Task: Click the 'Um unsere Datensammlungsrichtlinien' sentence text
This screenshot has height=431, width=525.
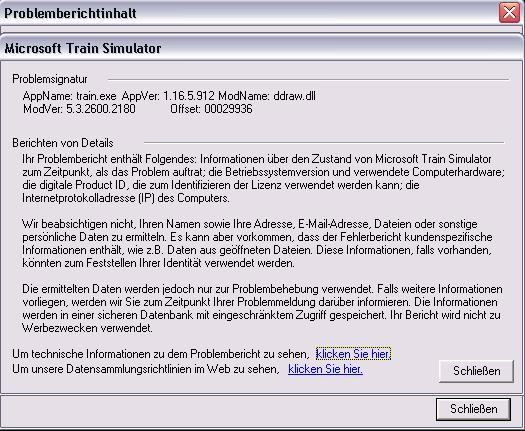Action: click(x=146, y=369)
